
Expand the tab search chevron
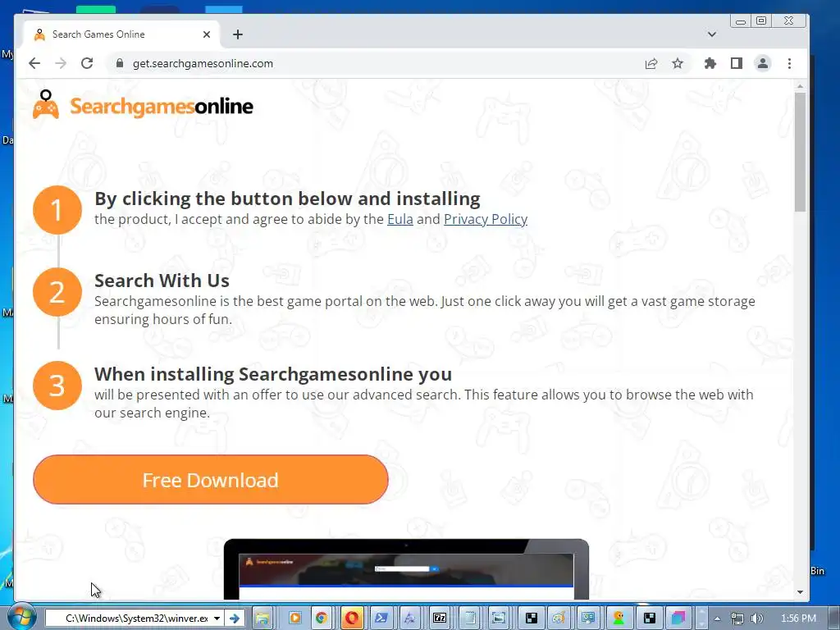tap(711, 34)
